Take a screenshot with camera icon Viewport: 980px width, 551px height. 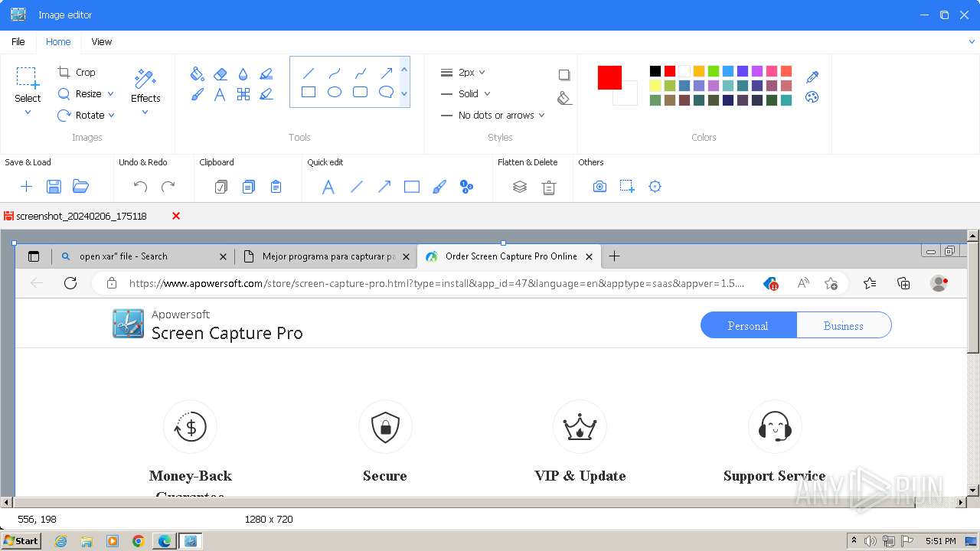(x=599, y=187)
